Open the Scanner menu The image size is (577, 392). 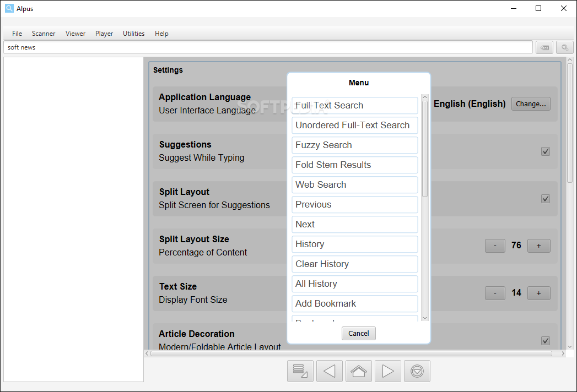44,34
